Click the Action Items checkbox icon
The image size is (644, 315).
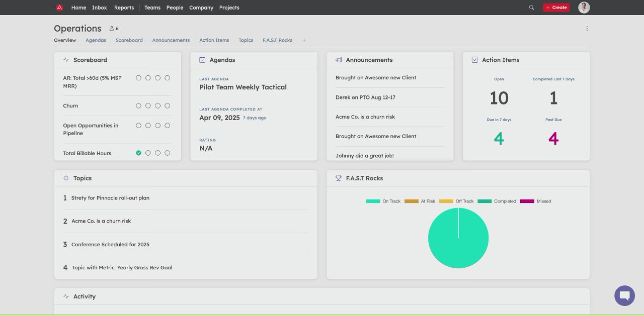click(x=474, y=60)
